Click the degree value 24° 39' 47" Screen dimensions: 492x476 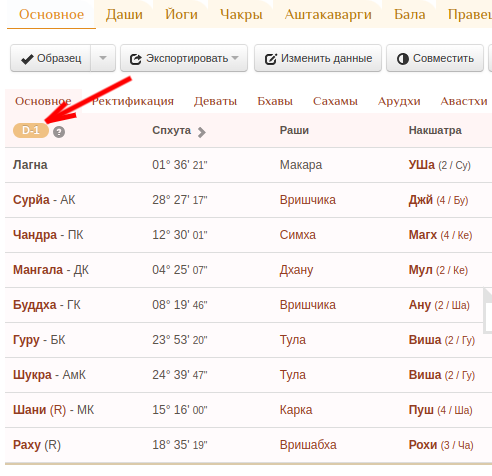180,375
